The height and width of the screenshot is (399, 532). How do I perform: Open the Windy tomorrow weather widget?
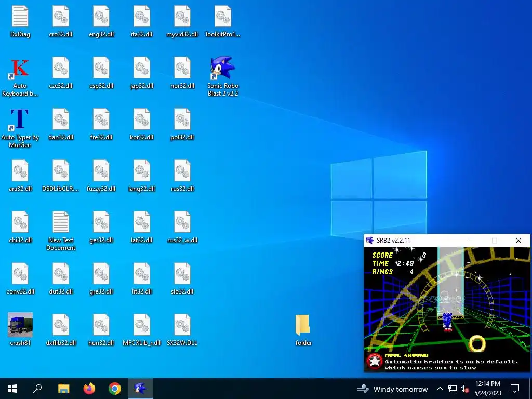[392, 389]
